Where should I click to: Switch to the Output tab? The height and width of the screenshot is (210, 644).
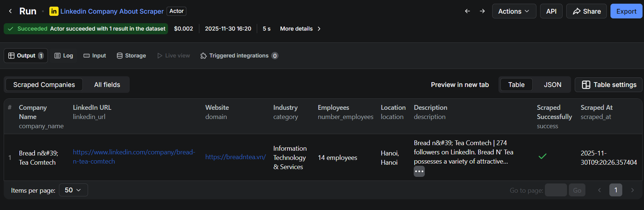[26, 56]
